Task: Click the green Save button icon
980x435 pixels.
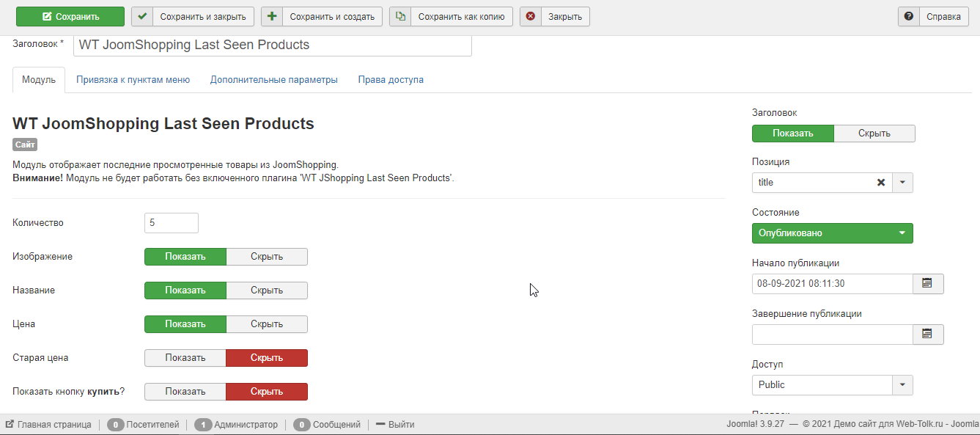Action: pos(48,16)
